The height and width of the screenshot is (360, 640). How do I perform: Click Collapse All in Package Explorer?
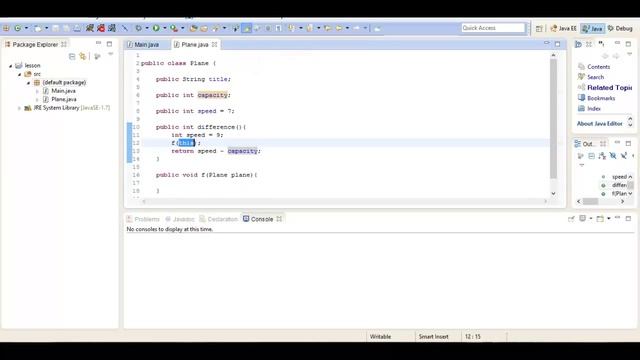click(x=72, y=56)
